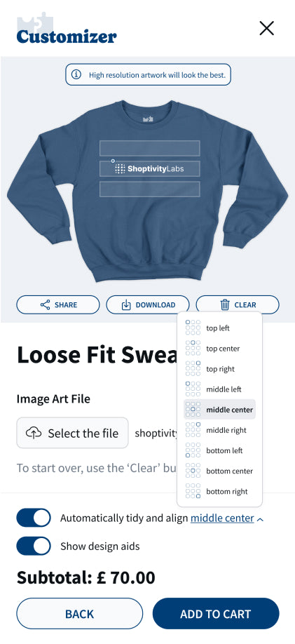Click the Customizer puzzle logo
This screenshot has width=295, height=644.
[67, 29]
